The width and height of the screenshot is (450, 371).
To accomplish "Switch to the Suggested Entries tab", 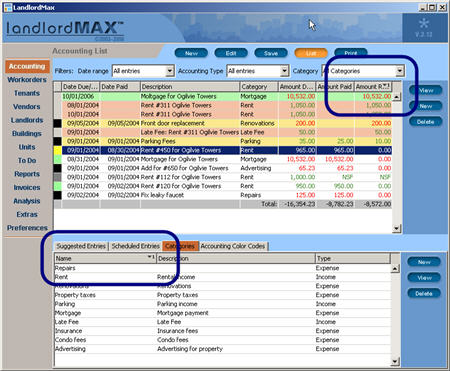I will point(81,246).
